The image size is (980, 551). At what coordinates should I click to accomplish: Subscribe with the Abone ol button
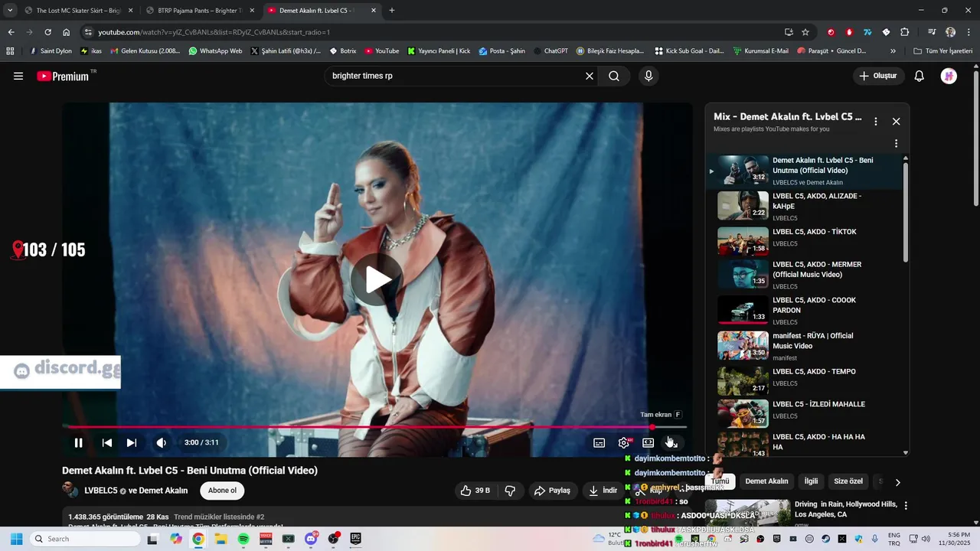click(x=222, y=491)
